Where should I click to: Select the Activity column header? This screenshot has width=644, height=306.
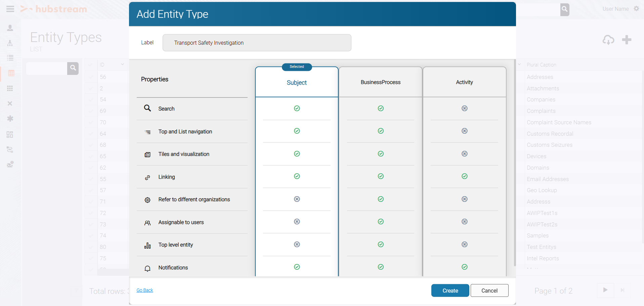[464, 82]
